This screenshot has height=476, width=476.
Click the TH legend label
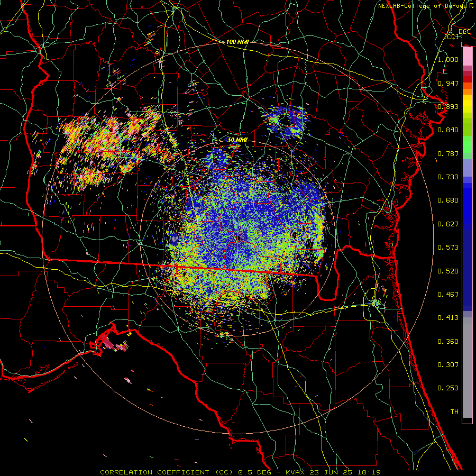(454, 412)
